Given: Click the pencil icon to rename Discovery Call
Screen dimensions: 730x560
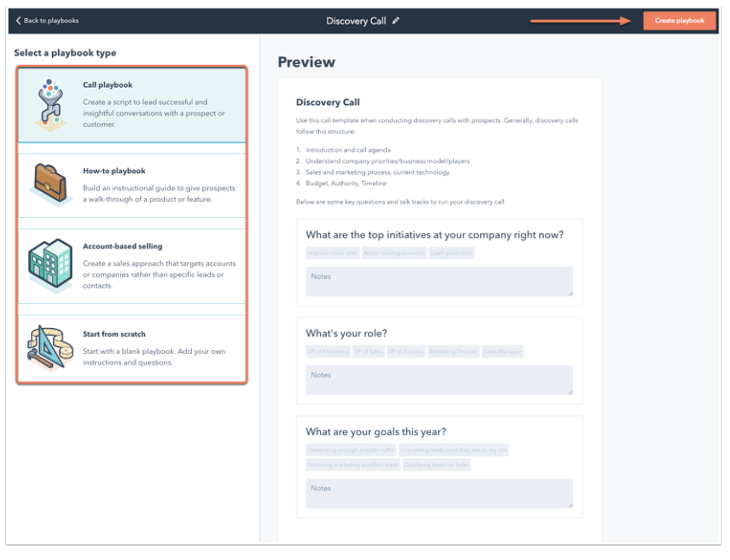Looking at the screenshot, I should pos(396,21).
